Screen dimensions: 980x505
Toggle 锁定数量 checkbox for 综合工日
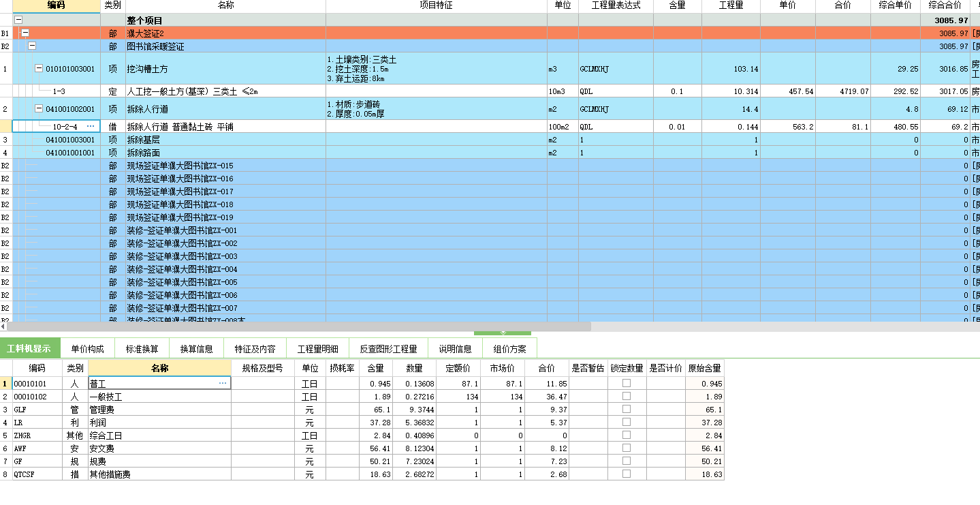pos(627,435)
